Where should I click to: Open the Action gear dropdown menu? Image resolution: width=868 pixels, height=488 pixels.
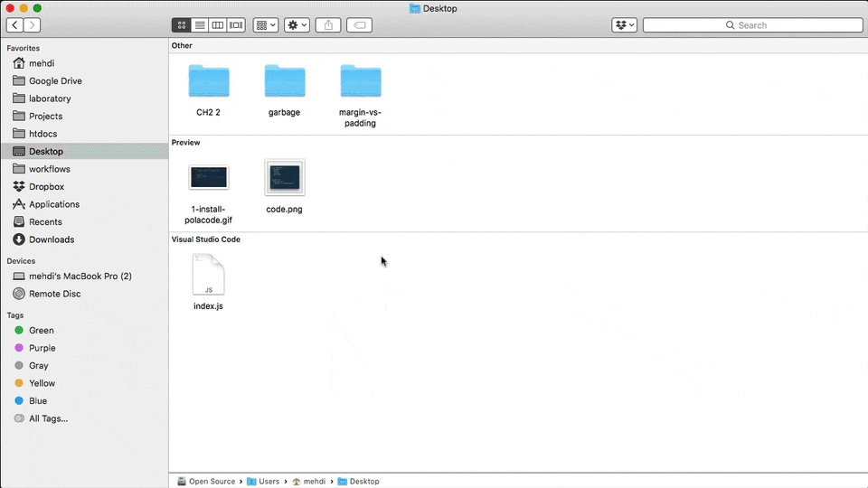point(297,25)
